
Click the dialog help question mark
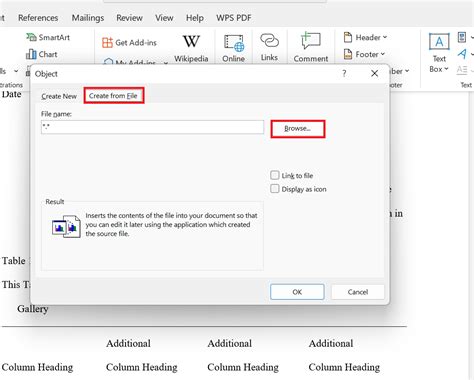pos(344,73)
